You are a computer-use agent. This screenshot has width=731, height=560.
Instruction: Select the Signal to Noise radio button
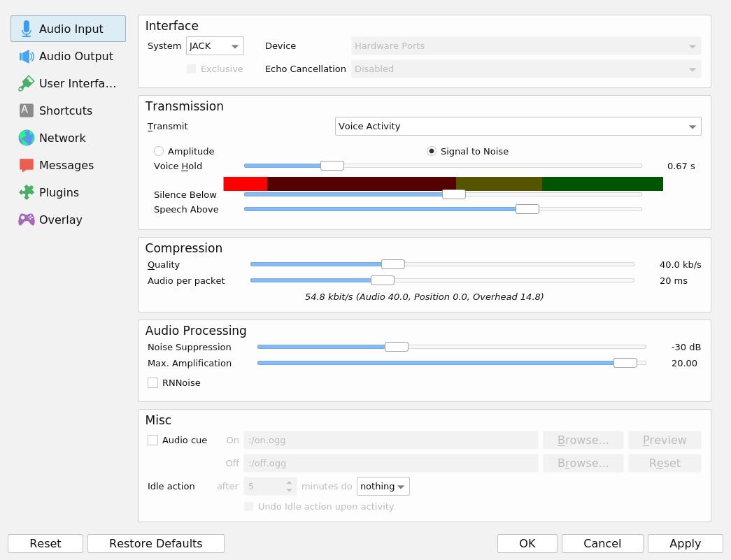[x=432, y=151]
